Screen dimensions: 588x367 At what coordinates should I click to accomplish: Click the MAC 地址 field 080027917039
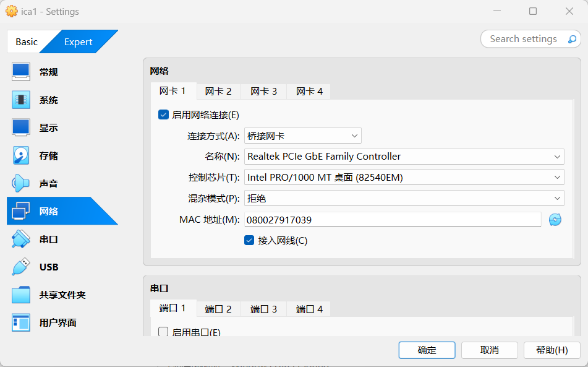click(x=393, y=220)
